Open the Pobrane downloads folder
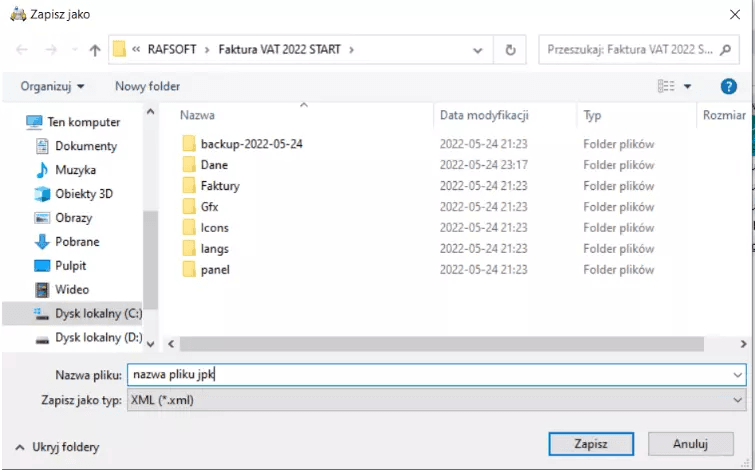 (x=77, y=242)
